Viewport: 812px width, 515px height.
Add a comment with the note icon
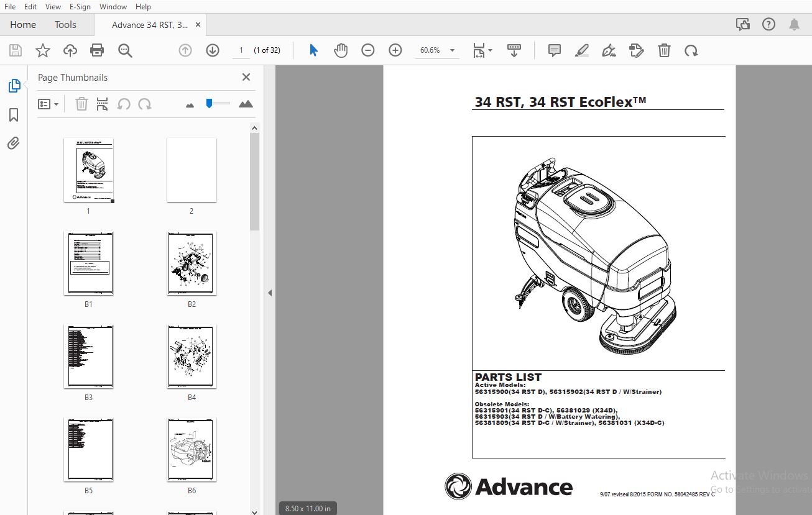[x=555, y=50]
